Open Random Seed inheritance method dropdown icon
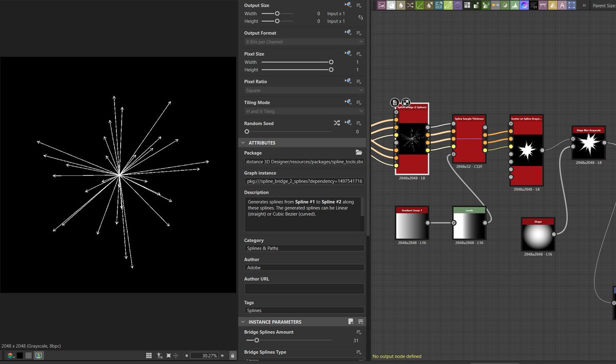Viewport: 616px width, 364px height. pos(349,123)
